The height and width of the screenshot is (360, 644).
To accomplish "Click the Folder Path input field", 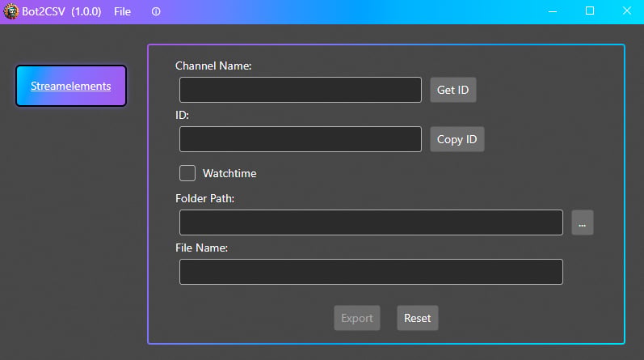I will pyautogui.click(x=371, y=222).
